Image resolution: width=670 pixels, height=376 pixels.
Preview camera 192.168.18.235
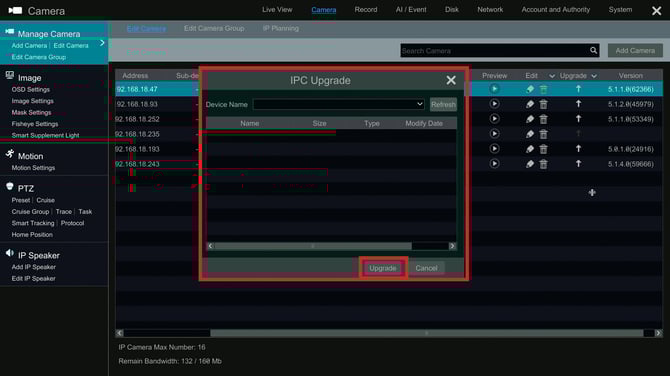point(494,134)
